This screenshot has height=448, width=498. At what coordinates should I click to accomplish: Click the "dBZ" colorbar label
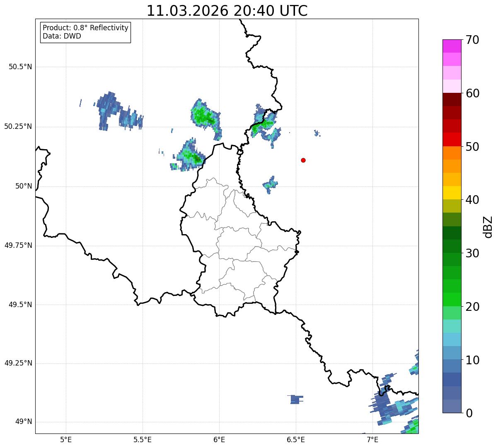[x=488, y=226]
